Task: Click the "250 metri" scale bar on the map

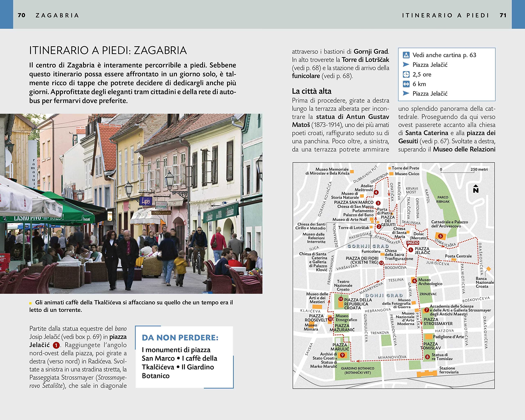Action: click(464, 171)
